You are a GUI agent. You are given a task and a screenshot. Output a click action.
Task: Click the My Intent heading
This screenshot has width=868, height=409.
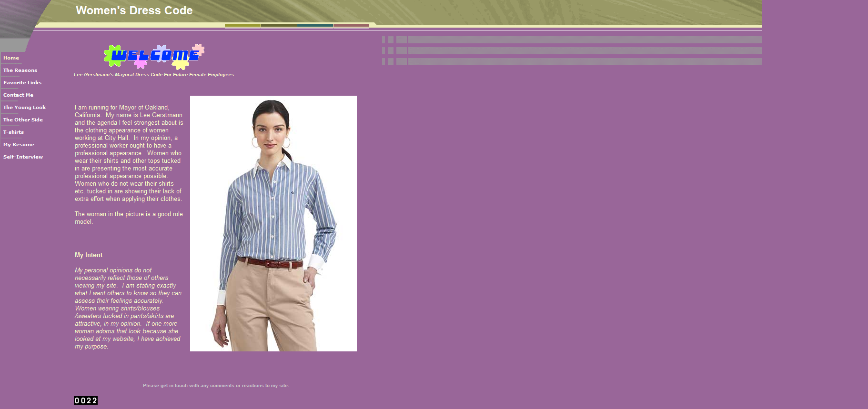(x=89, y=255)
